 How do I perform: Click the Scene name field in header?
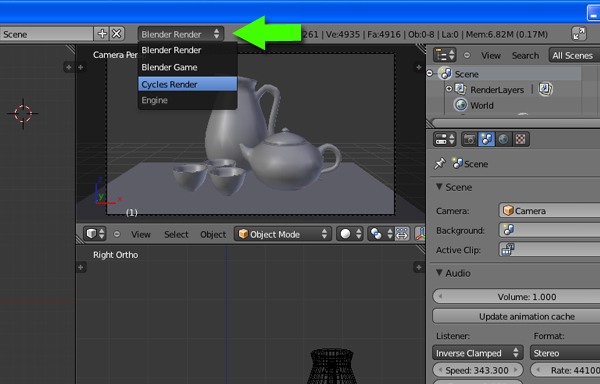(46, 34)
